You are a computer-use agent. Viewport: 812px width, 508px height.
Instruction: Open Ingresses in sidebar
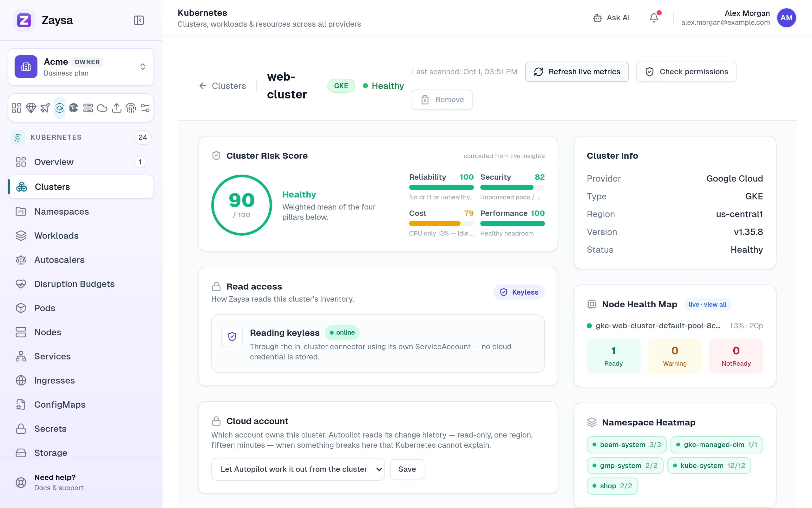[81, 380]
